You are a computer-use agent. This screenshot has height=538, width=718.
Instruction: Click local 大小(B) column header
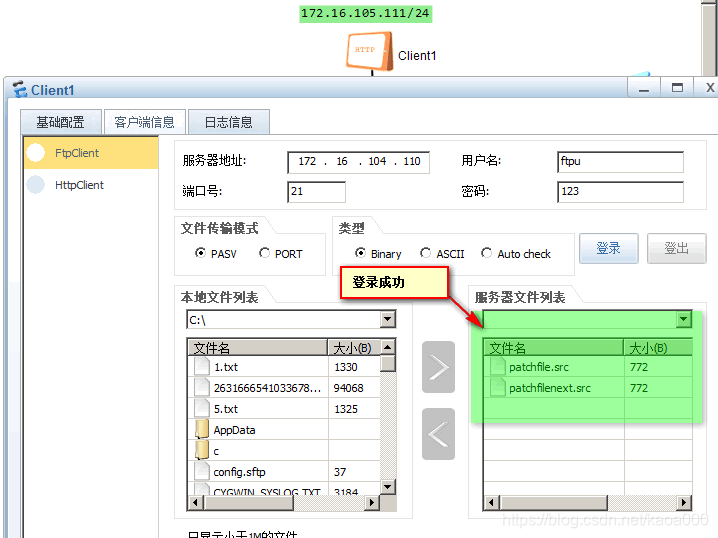(354, 348)
